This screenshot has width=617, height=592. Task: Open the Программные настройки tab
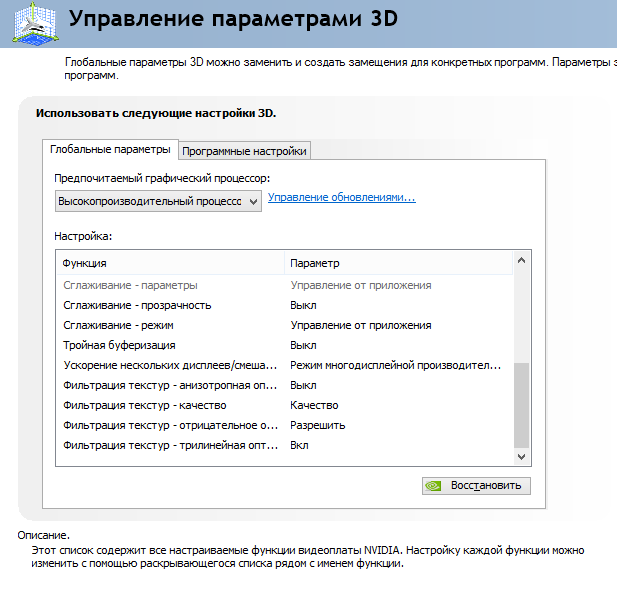pyautogui.click(x=244, y=151)
